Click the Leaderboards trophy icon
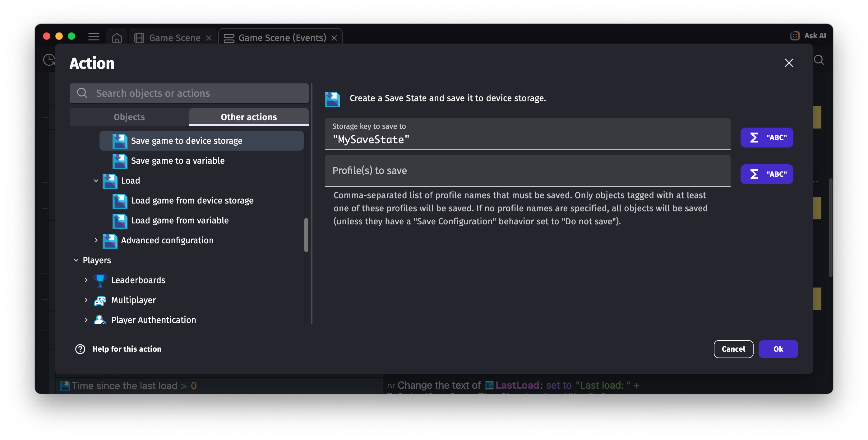Screen dimensions: 868x440 click(100, 280)
